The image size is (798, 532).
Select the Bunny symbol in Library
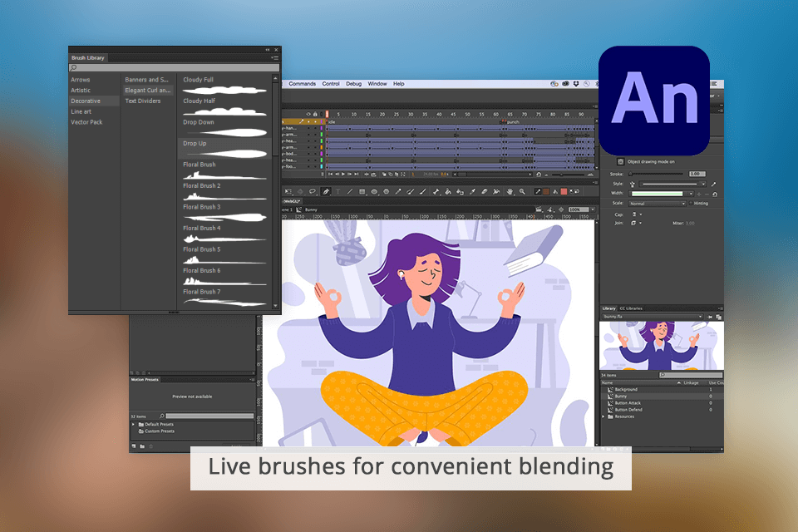coord(662,397)
